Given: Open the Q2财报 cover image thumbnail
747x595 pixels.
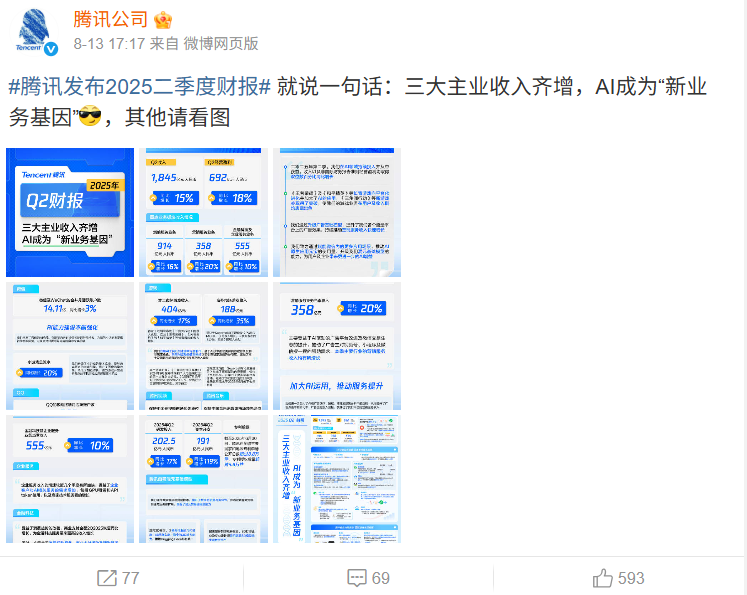Looking at the screenshot, I should pyautogui.click(x=70, y=212).
